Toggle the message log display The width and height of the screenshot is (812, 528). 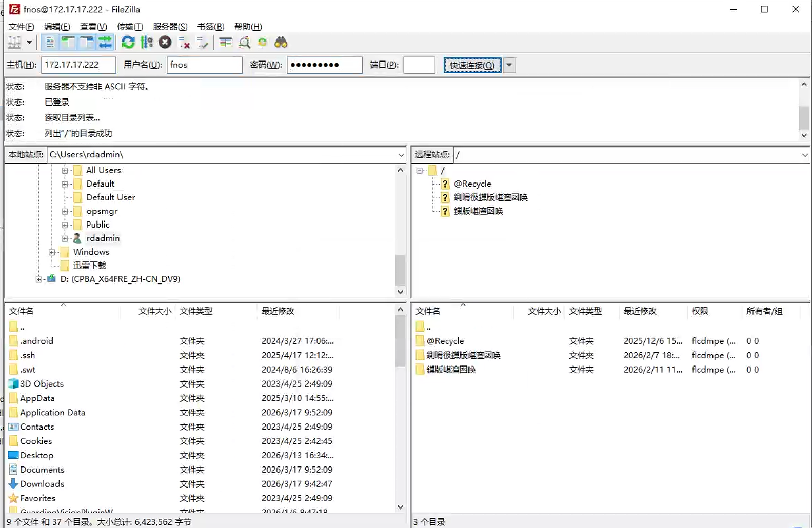(50, 43)
